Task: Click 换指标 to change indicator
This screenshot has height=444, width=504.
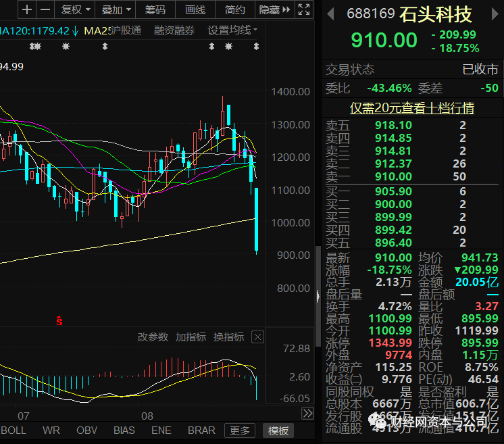Action: coord(228,337)
